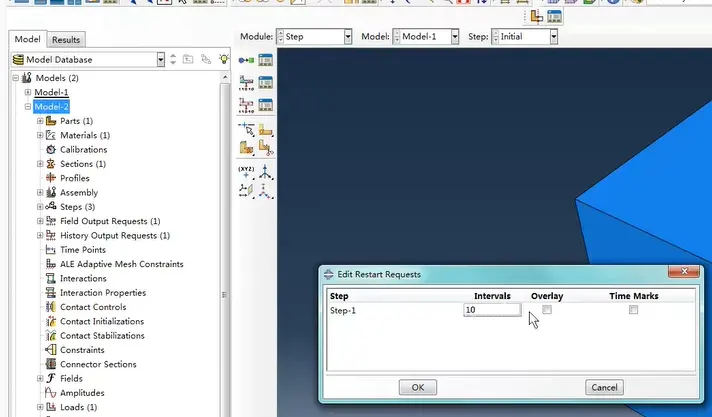Select Contact Controls in model tree
The image size is (712, 417).
[x=93, y=307]
